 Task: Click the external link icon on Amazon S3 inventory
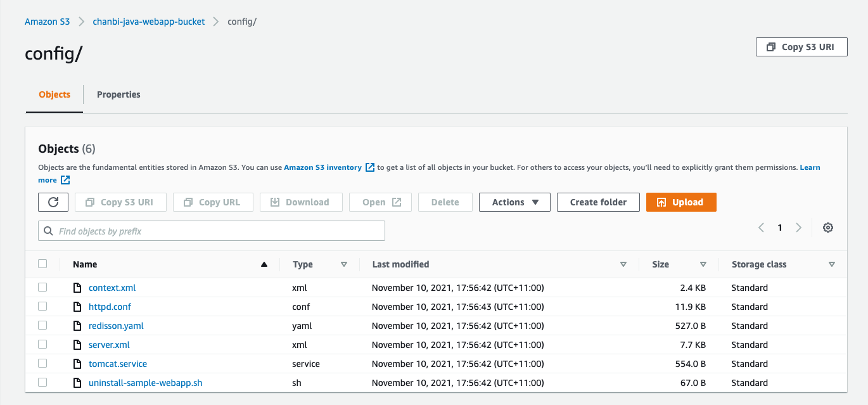point(369,167)
